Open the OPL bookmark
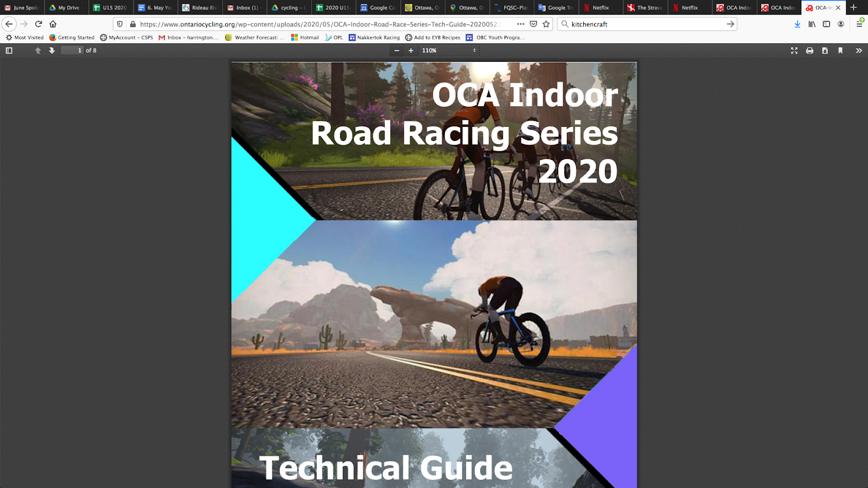The width and height of the screenshot is (868, 488). coord(334,37)
